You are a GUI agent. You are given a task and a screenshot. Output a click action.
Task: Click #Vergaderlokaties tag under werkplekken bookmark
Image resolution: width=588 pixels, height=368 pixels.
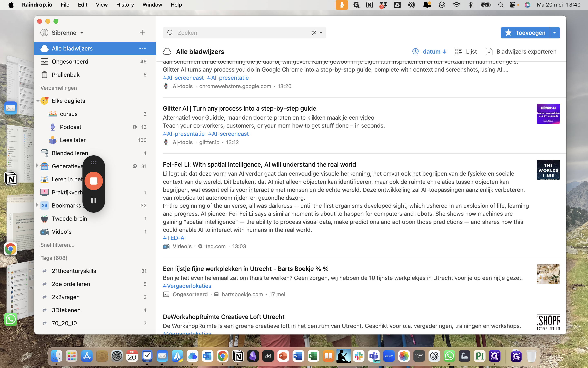pyautogui.click(x=187, y=286)
